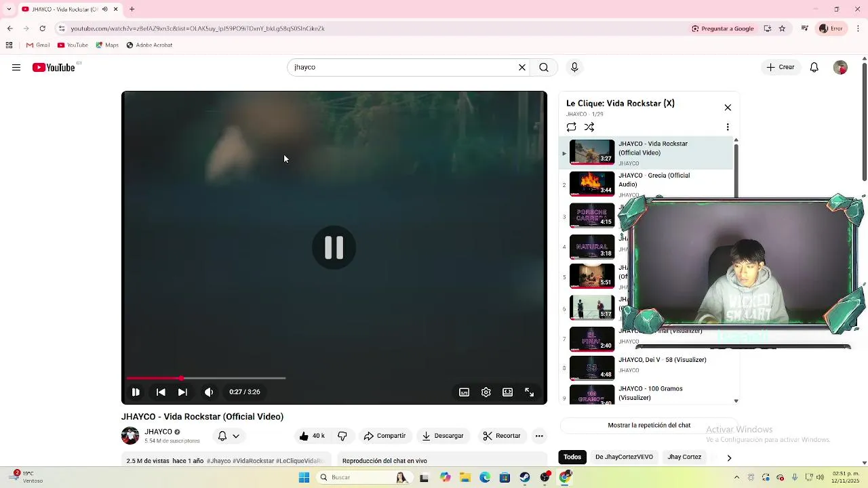Image resolution: width=868 pixels, height=488 pixels.
Task: Open the account avatar menu
Action: tap(840, 67)
